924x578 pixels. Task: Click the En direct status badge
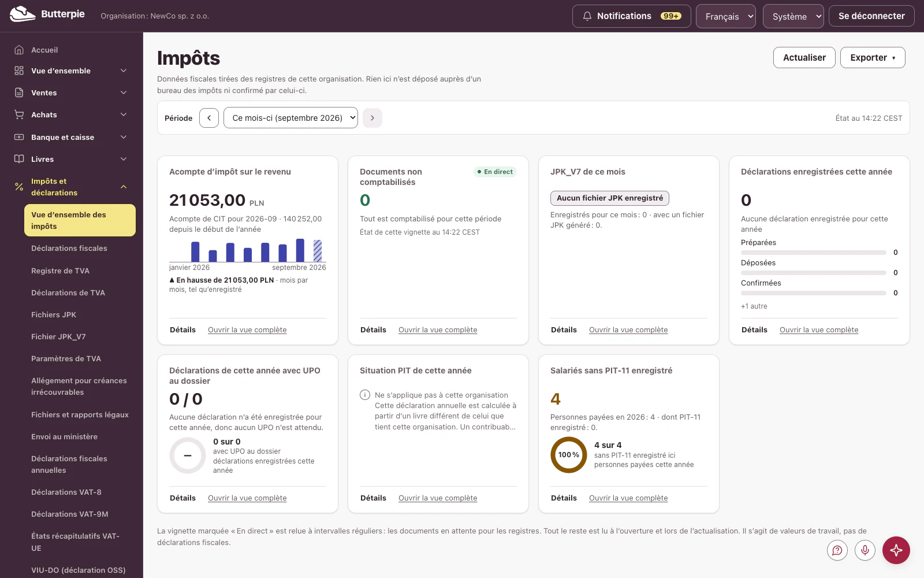495,172
